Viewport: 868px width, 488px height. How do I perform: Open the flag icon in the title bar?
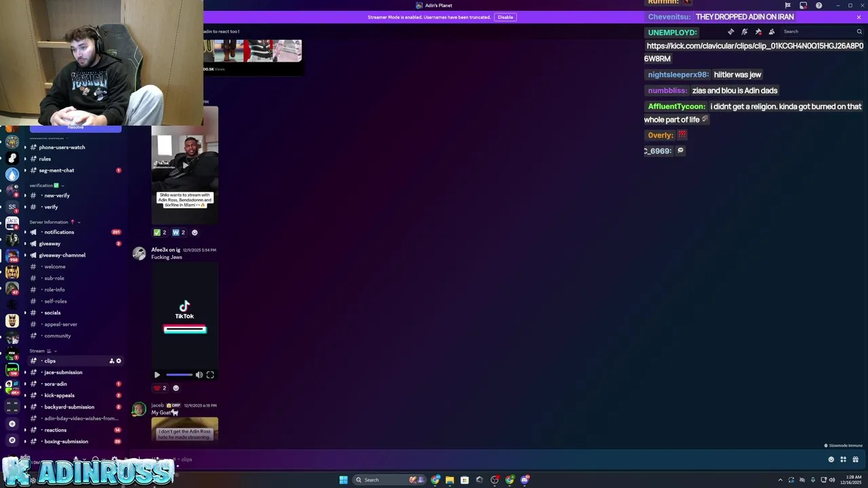[787, 5]
